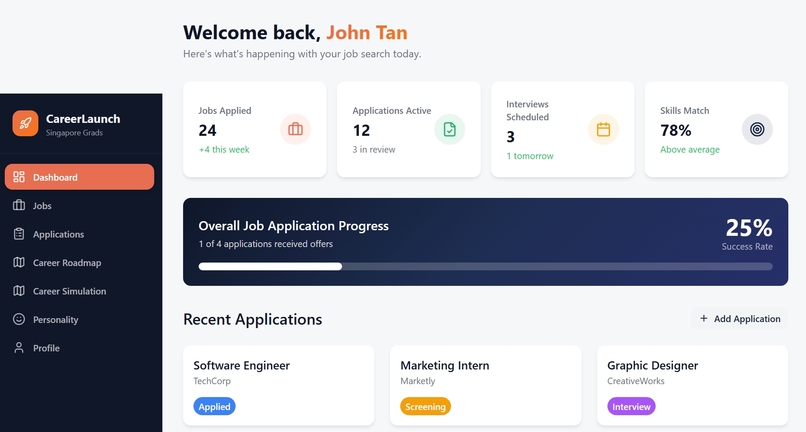This screenshot has height=432, width=806.
Task: Click 1 of 4 applications received offers
Action: 266,244
